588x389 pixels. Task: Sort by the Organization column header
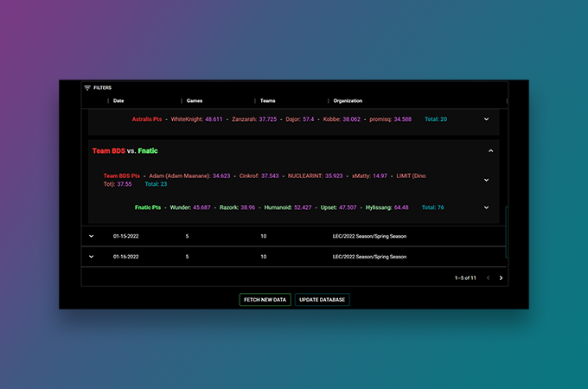tap(348, 101)
